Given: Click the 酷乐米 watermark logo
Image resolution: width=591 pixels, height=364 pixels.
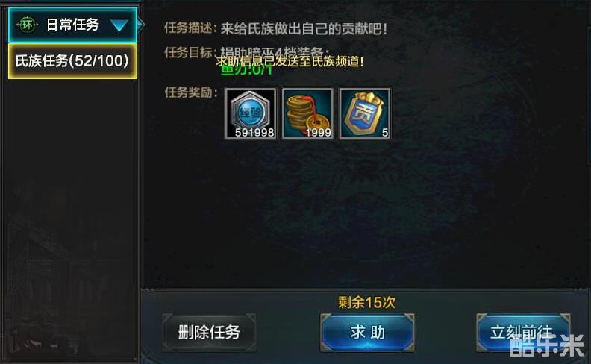Looking at the screenshot, I should [546, 346].
